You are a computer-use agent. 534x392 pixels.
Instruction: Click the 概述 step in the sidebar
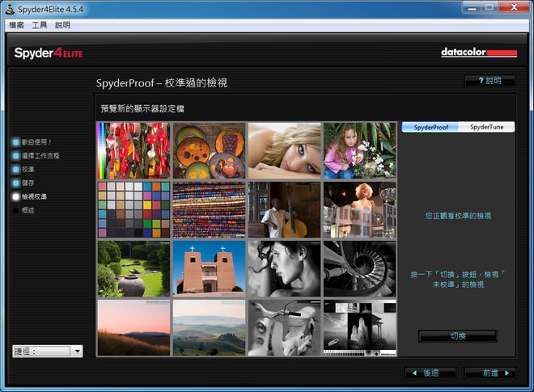pyautogui.click(x=16, y=210)
